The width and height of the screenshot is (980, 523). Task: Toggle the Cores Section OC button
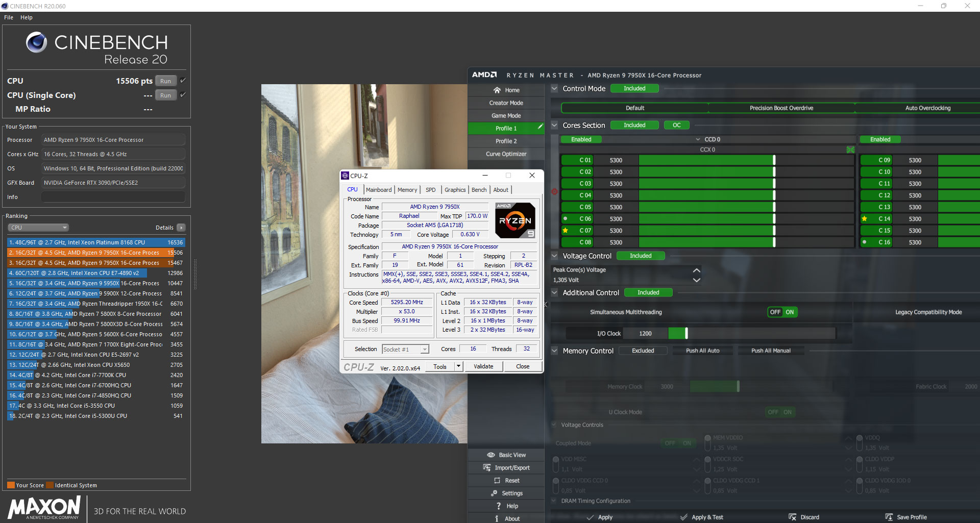coord(676,125)
